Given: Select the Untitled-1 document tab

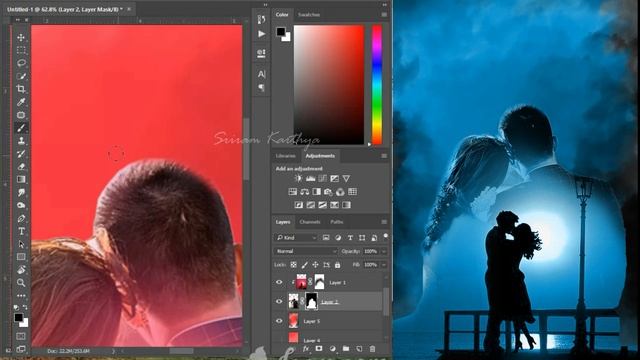Looking at the screenshot, I should click(64, 9).
